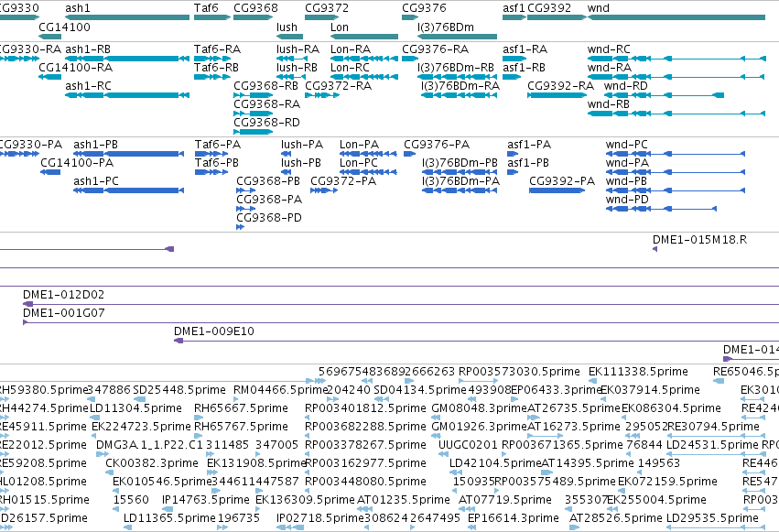Screen dimensions: 779x532
Task: Click the CG9372 gene label
Action: 327,8
